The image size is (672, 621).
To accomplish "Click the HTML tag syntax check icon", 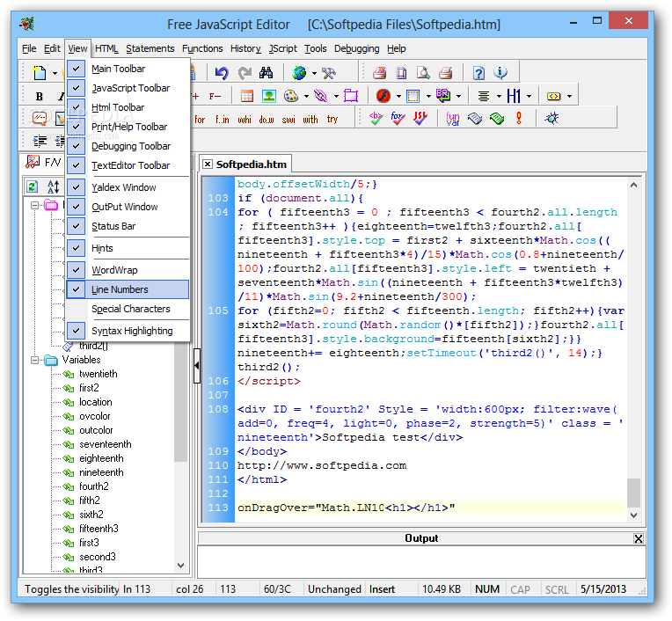I will click(x=376, y=118).
